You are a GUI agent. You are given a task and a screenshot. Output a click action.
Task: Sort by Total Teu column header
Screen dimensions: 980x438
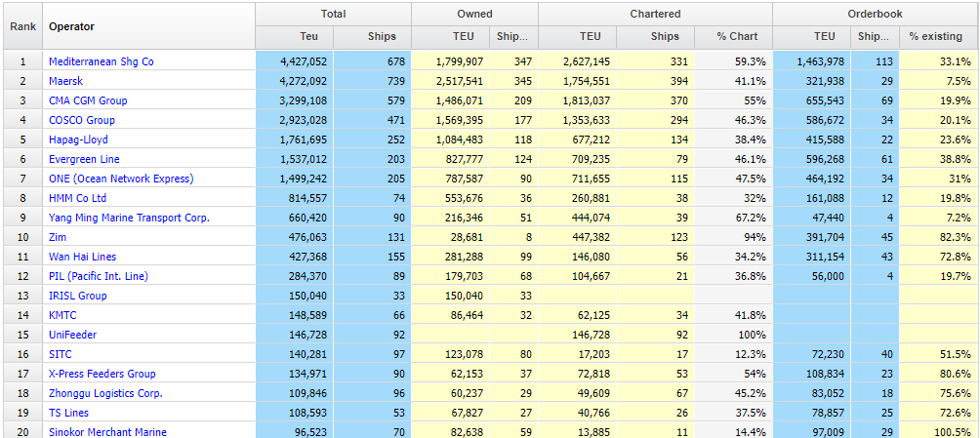click(295, 37)
